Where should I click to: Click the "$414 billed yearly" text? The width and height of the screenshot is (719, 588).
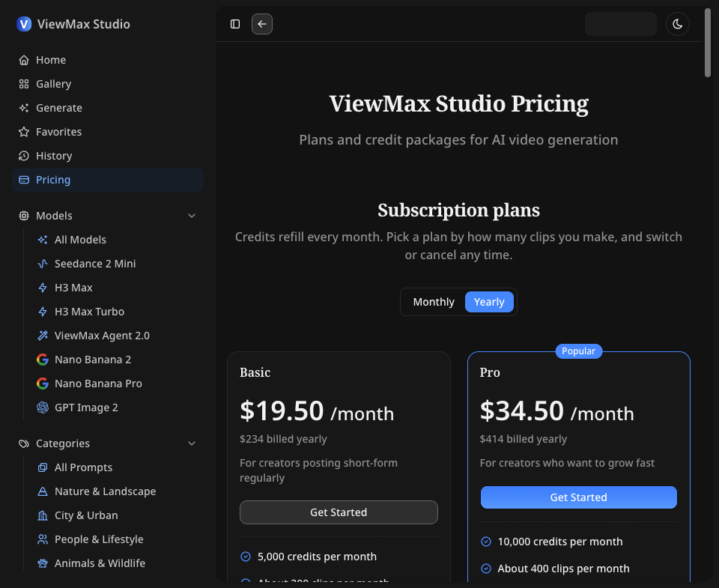(x=524, y=440)
